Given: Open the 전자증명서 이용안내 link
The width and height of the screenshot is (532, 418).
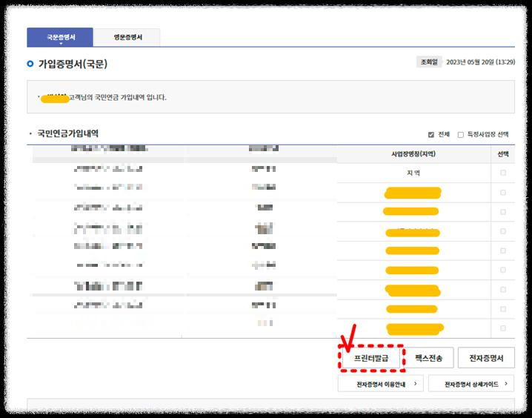Looking at the screenshot, I should click(x=380, y=384).
